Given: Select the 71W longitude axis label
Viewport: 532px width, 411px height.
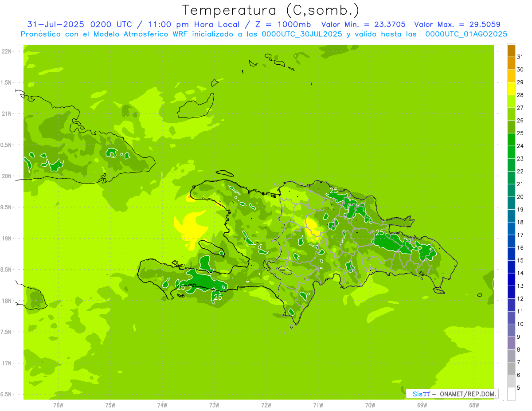Looking at the screenshot, I should [318, 405].
